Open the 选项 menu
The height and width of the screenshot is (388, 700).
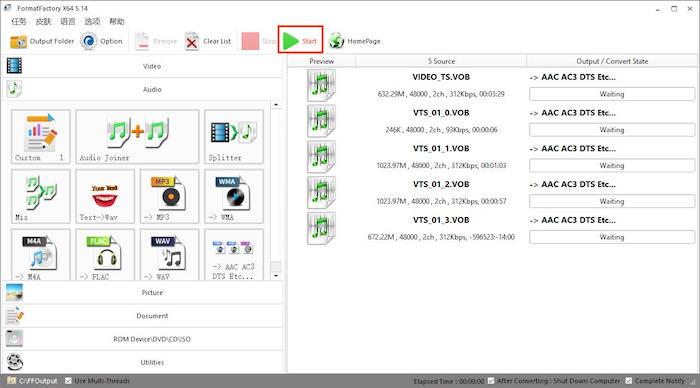tap(92, 21)
